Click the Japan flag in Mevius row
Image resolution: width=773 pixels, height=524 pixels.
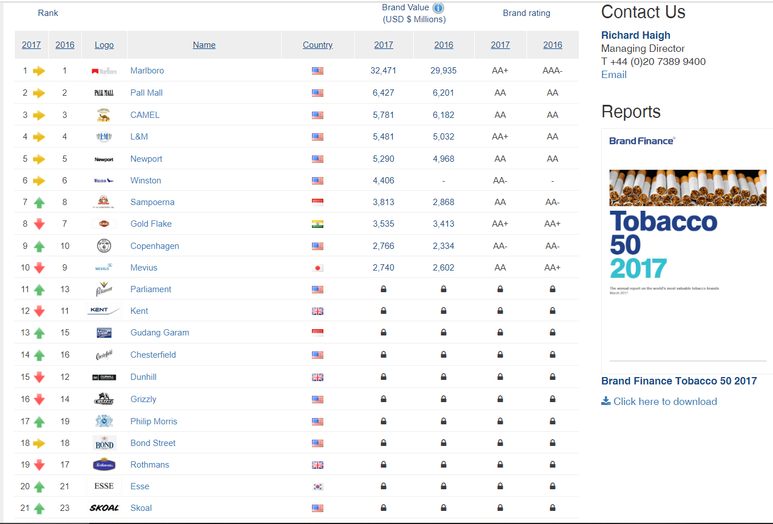[317, 268]
